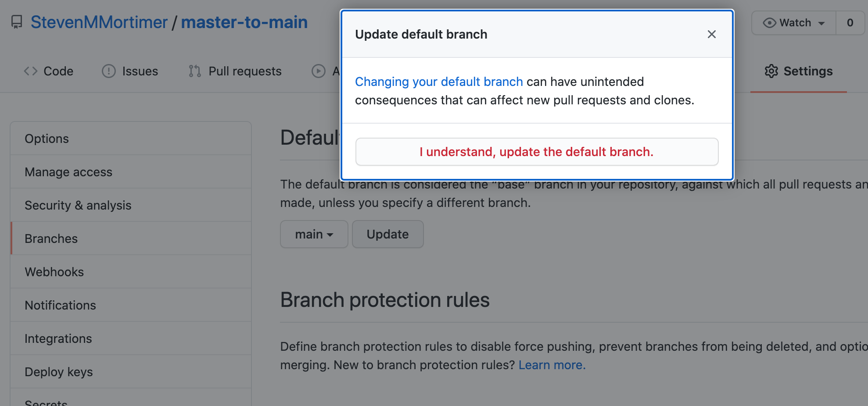
Task: Click the Actions play icon
Action: click(318, 71)
